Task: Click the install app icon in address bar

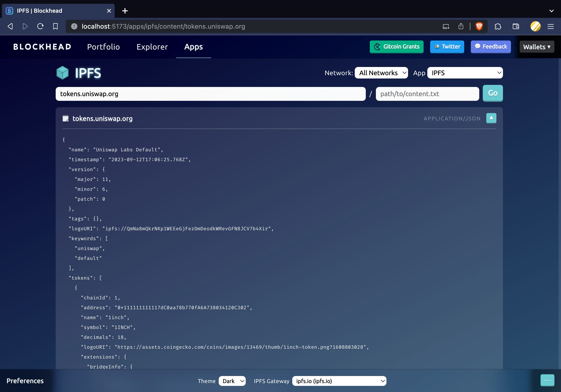Action: 446,26
